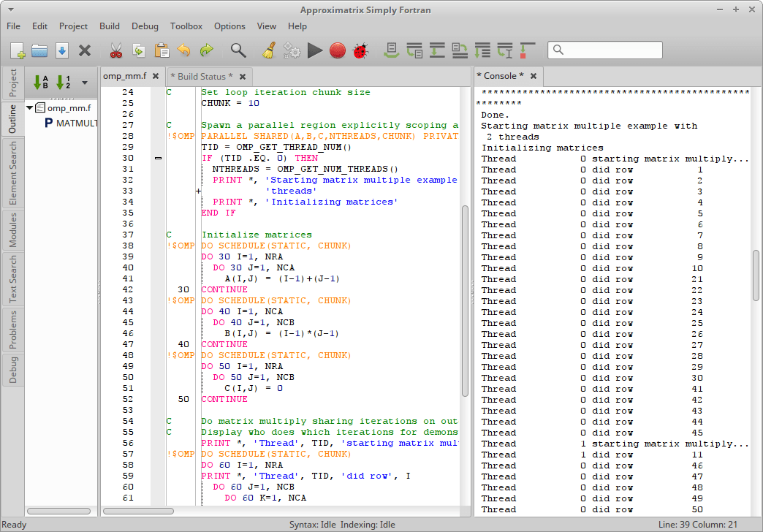Click the X close-file toolbar icon

pyautogui.click(x=85, y=50)
